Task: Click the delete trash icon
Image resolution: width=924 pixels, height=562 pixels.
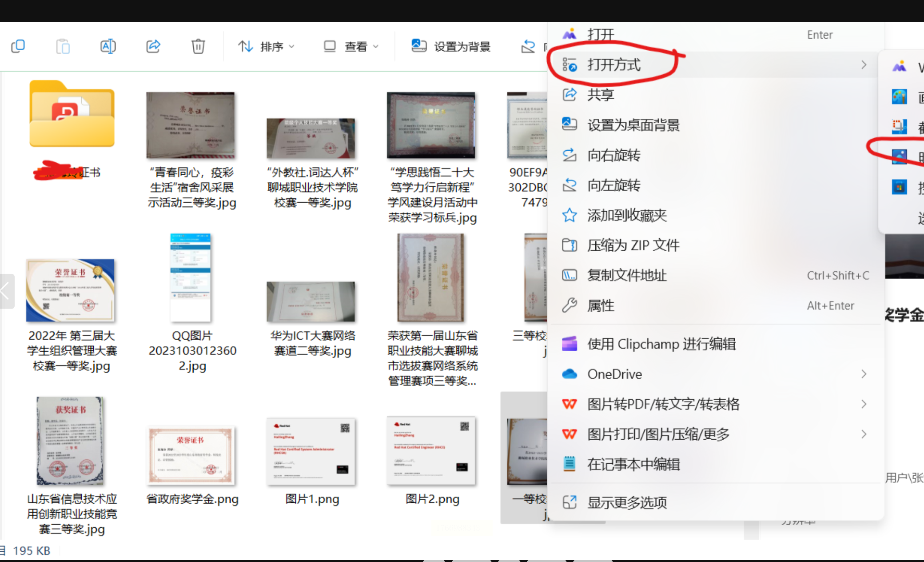Action: point(198,46)
